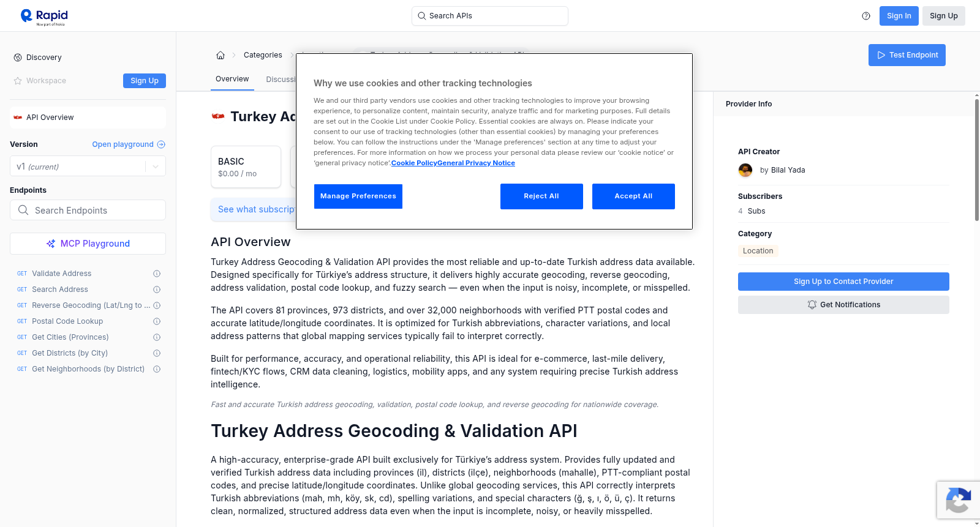The width and height of the screenshot is (980, 527).
Task: Click the Workspace star icon
Action: click(x=18, y=81)
